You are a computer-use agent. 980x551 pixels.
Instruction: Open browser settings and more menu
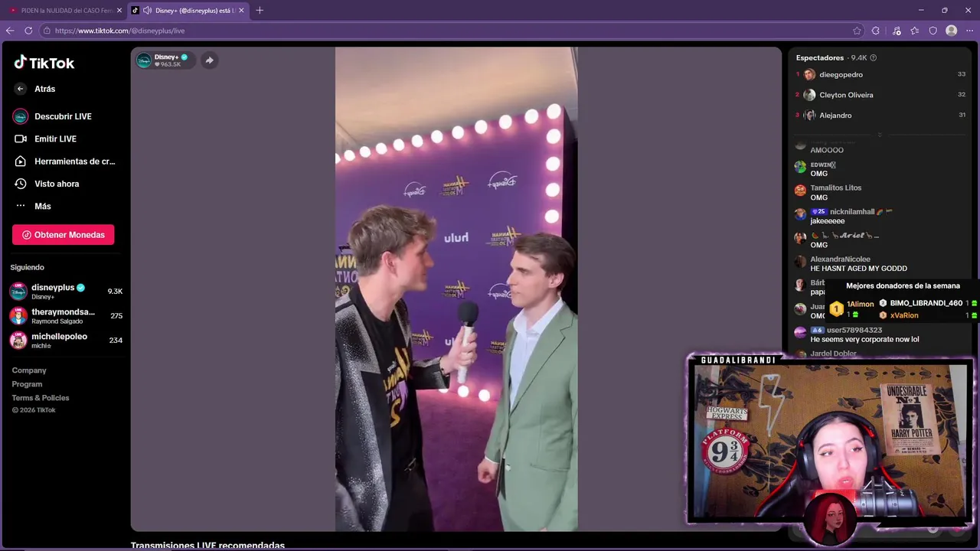pos(970,31)
